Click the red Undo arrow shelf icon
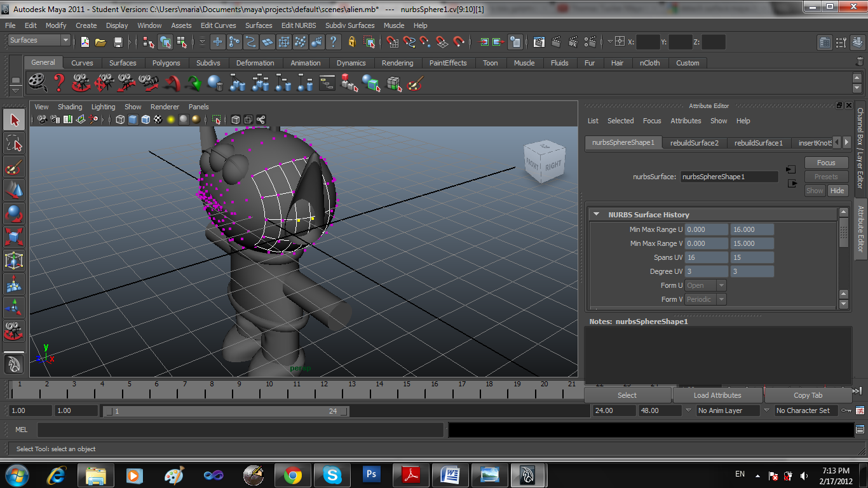Image resolution: width=868 pixels, height=488 pixels. coord(172,83)
